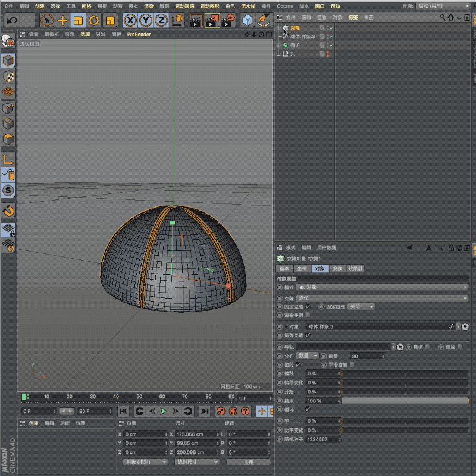Open the 运动图形 menu
This screenshot has width=476, height=476.
(210, 6)
